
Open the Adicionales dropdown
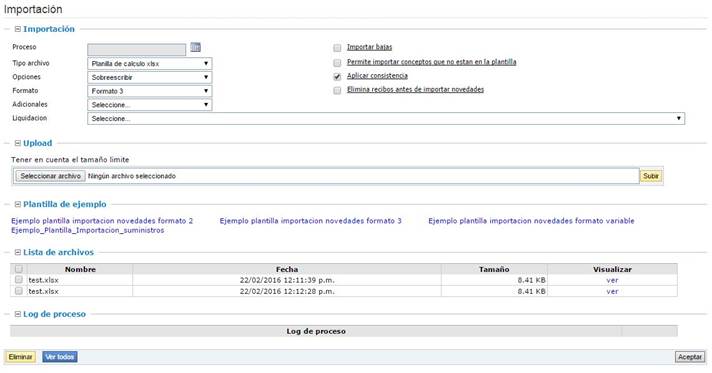click(x=149, y=104)
